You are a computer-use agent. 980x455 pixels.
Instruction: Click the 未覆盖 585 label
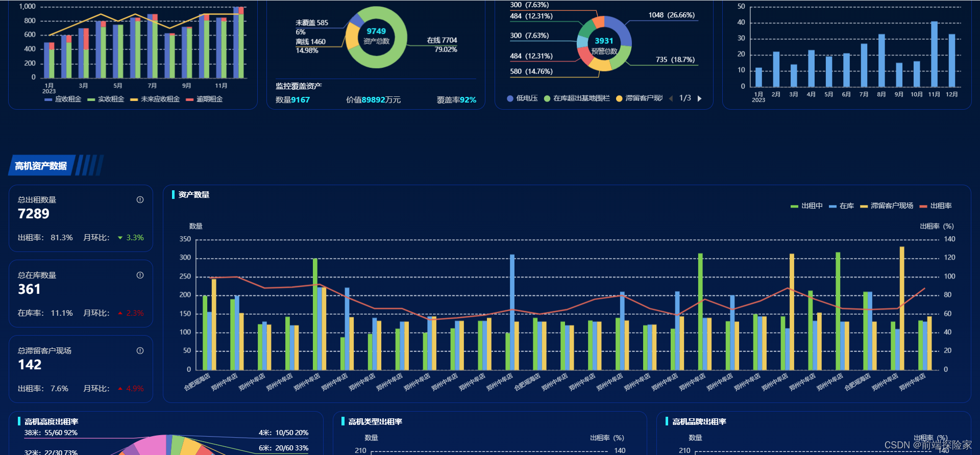[x=312, y=23]
